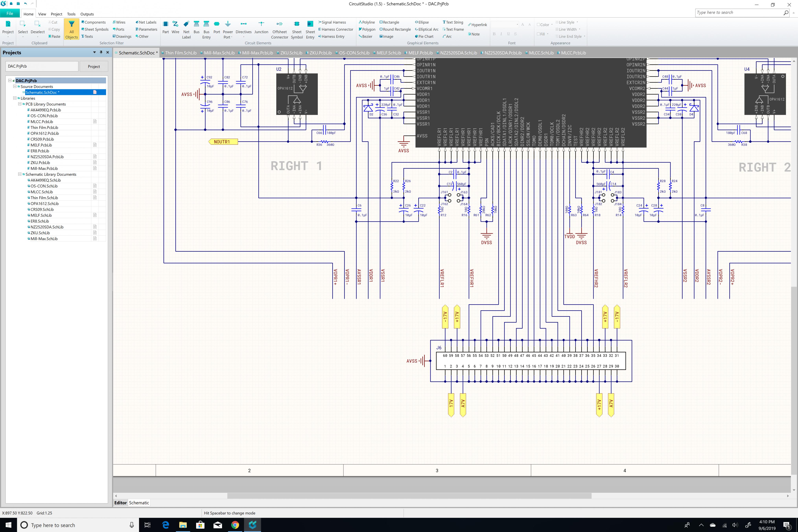Toggle Ports selection filter
The image size is (798, 532).
click(118, 29)
